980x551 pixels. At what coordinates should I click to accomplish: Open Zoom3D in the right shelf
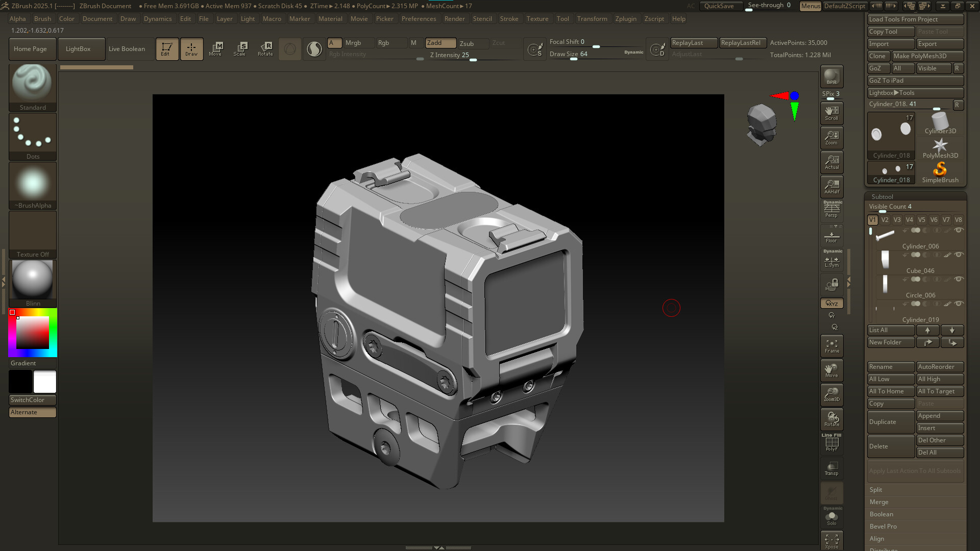[x=831, y=394]
